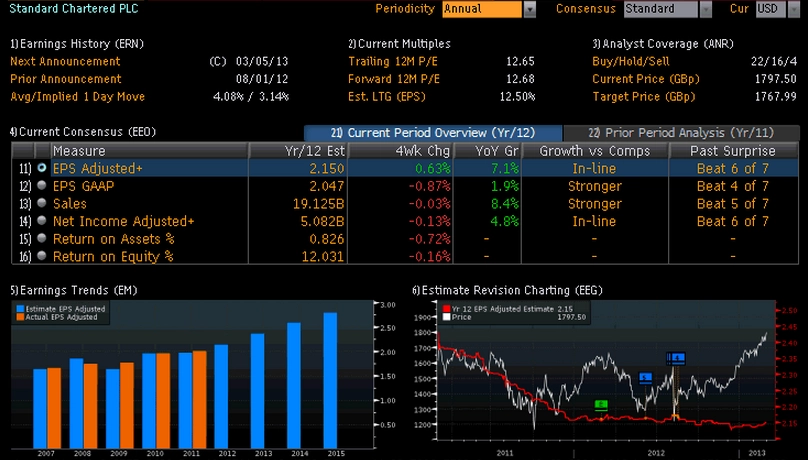Click the Sales measure label
Image resolution: width=808 pixels, height=460 pixels.
[x=70, y=203]
